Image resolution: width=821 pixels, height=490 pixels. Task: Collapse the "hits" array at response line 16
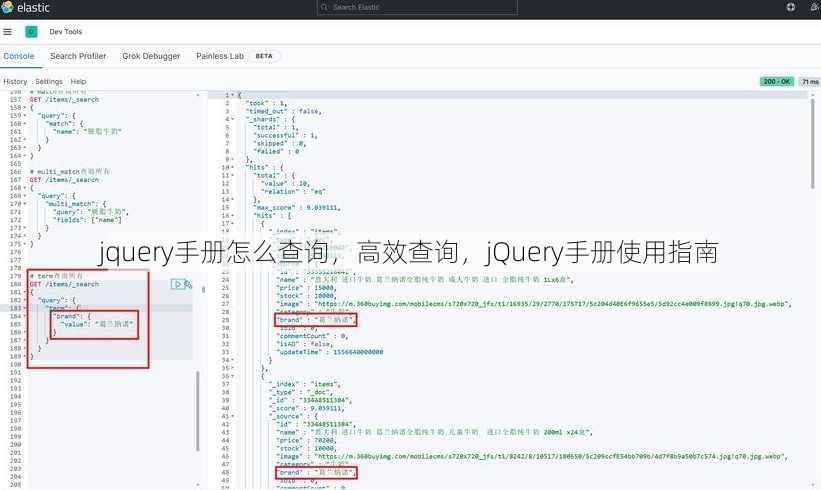[x=232, y=216]
